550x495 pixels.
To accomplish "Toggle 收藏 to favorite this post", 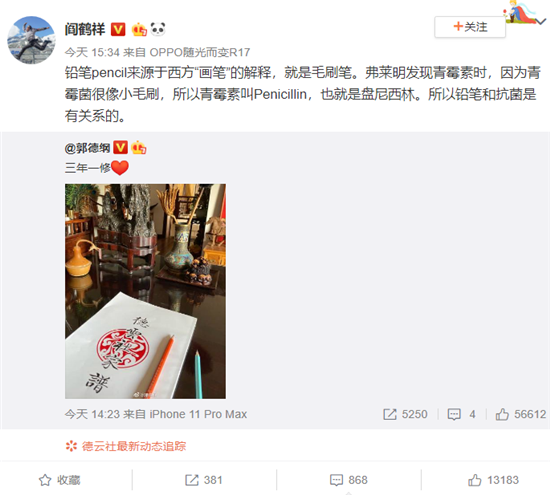I will [60, 480].
